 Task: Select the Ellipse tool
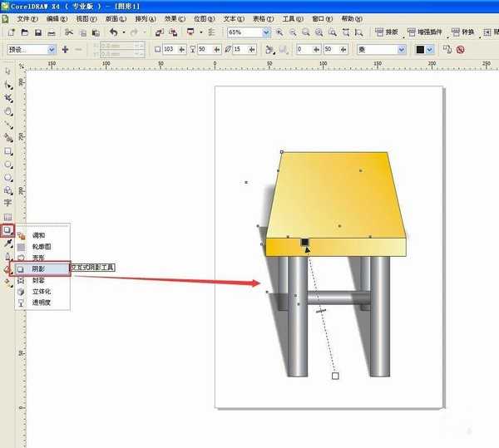8,165
